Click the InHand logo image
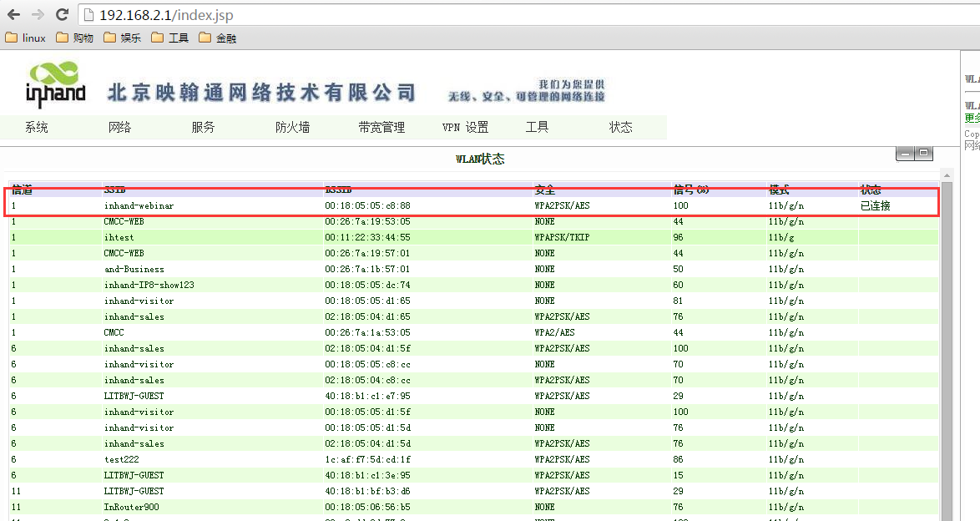Screen dimensions: 980x521 pyautogui.click(x=55, y=84)
